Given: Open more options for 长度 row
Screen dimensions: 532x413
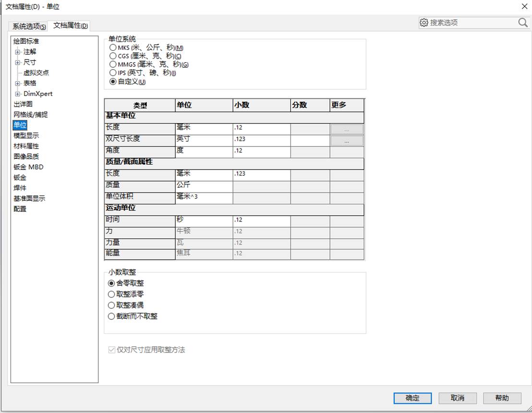Looking at the screenshot, I should click(347, 129).
